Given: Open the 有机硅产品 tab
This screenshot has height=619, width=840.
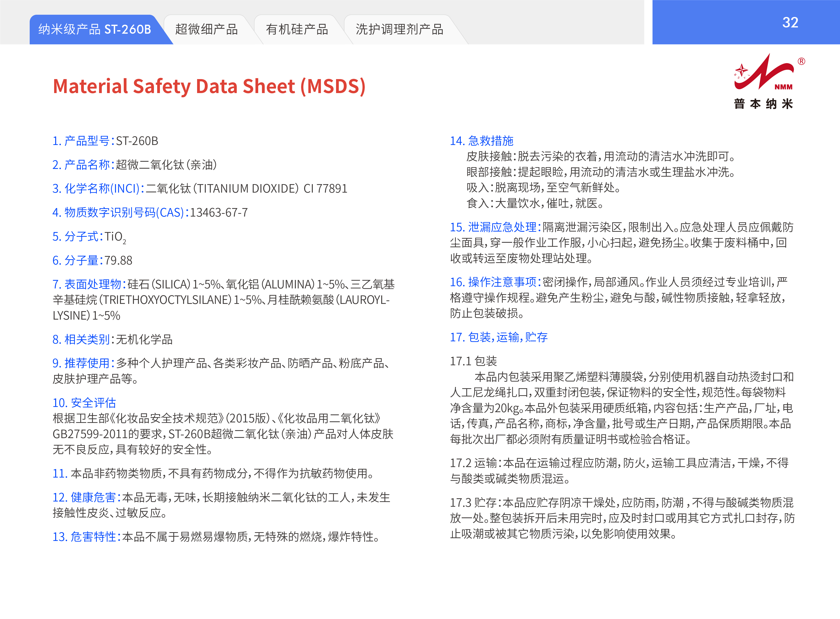Looking at the screenshot, I should click(297, 29).
